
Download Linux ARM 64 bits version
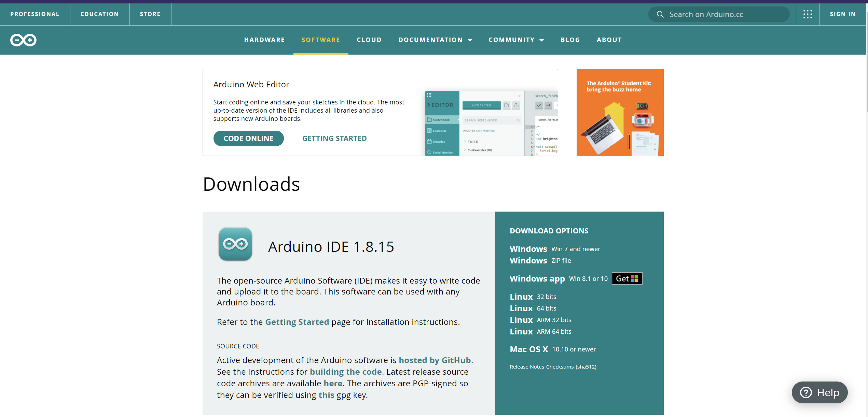coord(540,331)
